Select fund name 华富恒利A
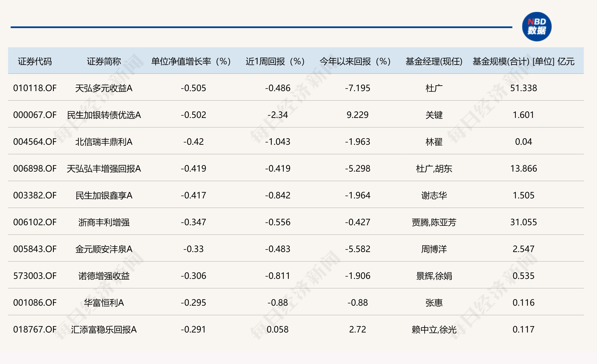The height and width of the screenshot is (364, 597). 104,303
